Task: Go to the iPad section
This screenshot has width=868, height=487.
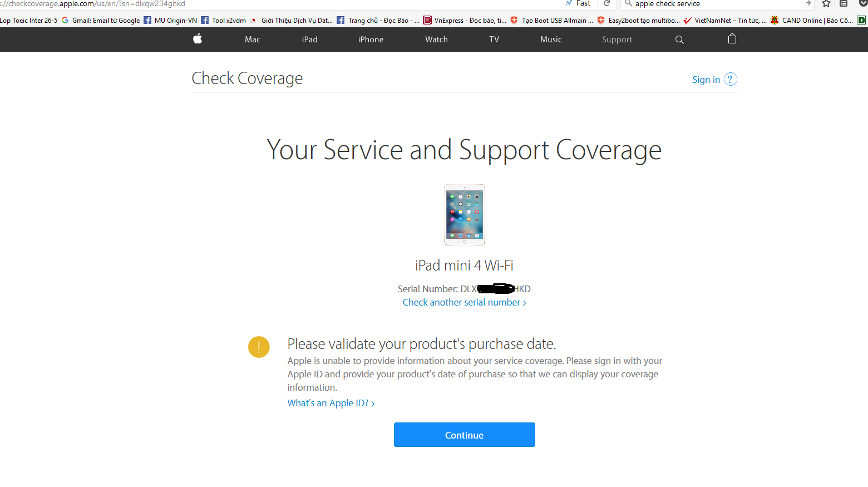Action: (310, 40)
